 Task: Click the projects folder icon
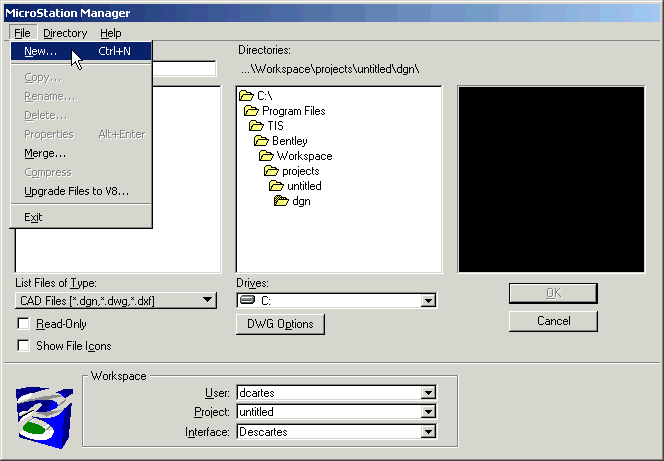[271, 171]
